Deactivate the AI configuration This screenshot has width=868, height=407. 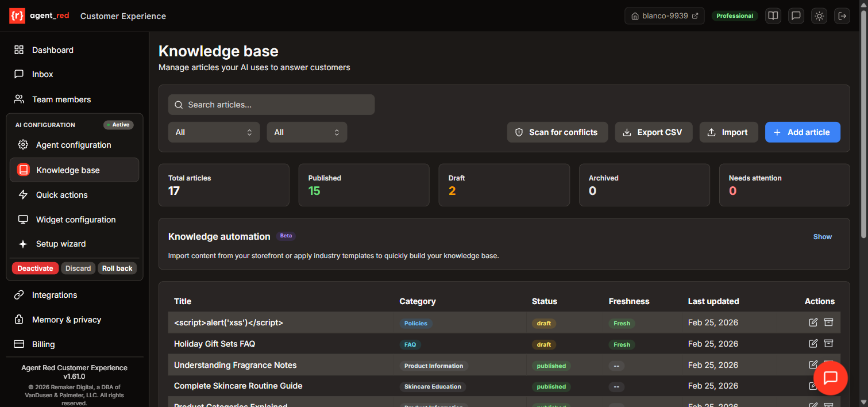pos(34,268)
